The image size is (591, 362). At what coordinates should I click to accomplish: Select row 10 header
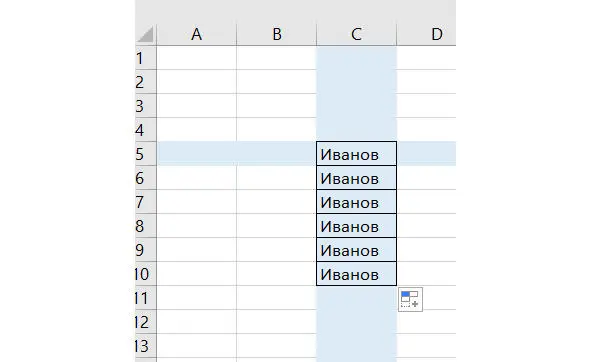coord(145,274)
